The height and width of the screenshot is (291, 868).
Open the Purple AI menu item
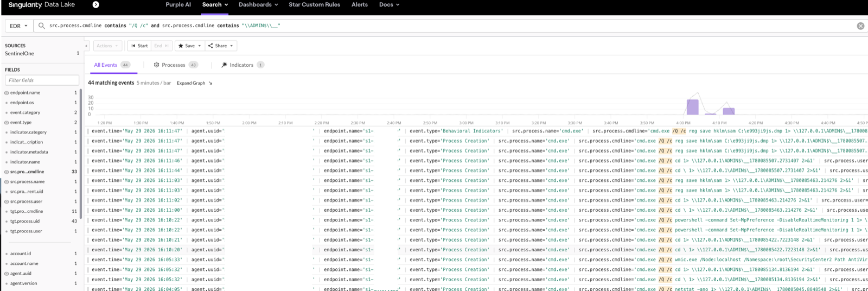coord(178,5)
